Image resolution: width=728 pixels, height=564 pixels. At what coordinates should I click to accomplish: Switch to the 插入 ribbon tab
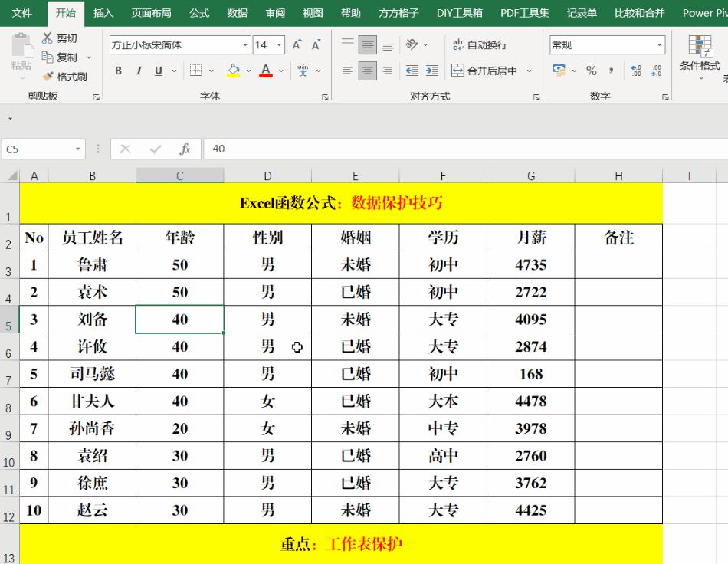click(x=103, y=12)
